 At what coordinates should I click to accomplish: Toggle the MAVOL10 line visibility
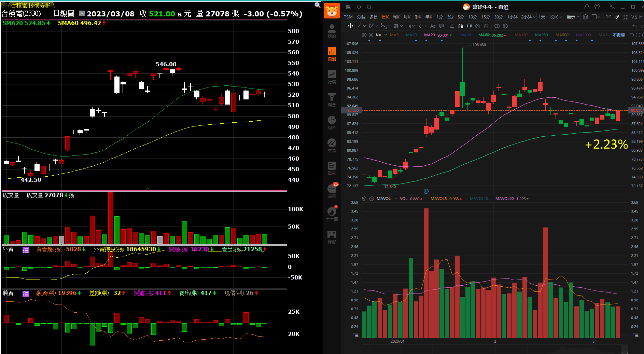coord(479,199)
